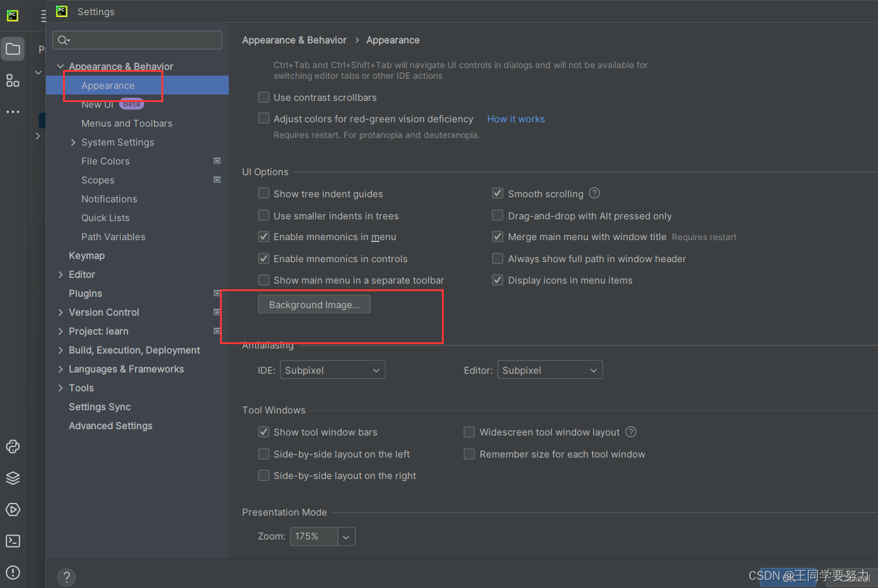
Task: Click the Settings dialog help question-mark button
Action: [66, 577]
